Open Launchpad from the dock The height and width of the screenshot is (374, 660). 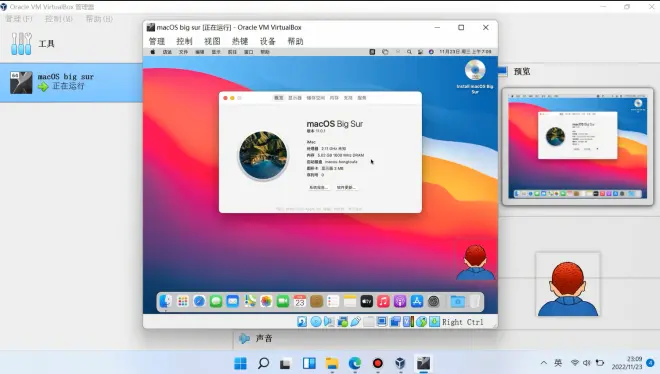[x=183, y=301]
